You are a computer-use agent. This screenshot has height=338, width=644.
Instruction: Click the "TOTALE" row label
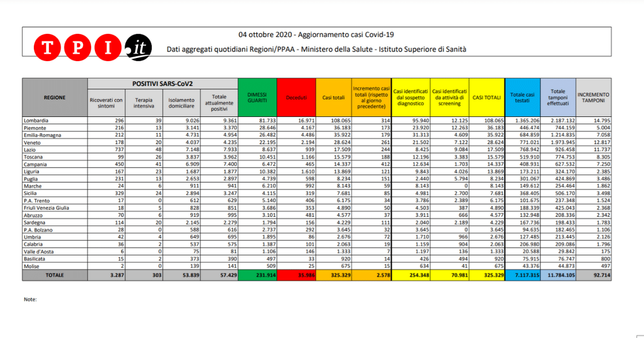[x=55, y=275]
